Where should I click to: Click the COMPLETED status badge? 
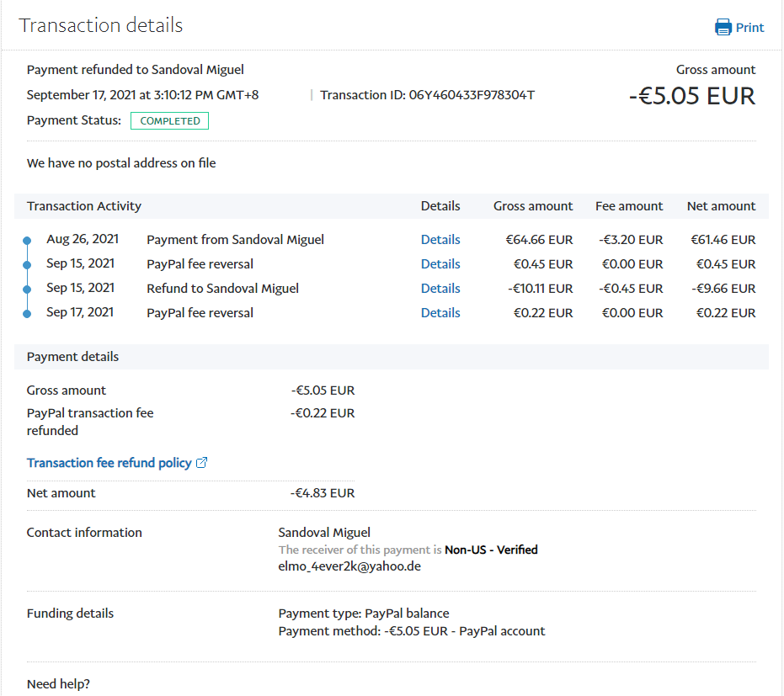click(169, 121)
